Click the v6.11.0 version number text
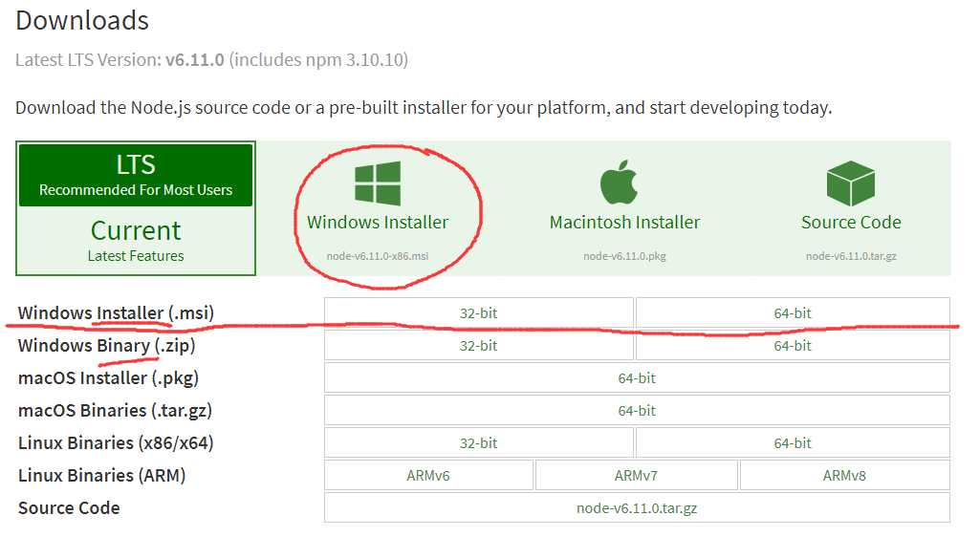 [194, 60]
